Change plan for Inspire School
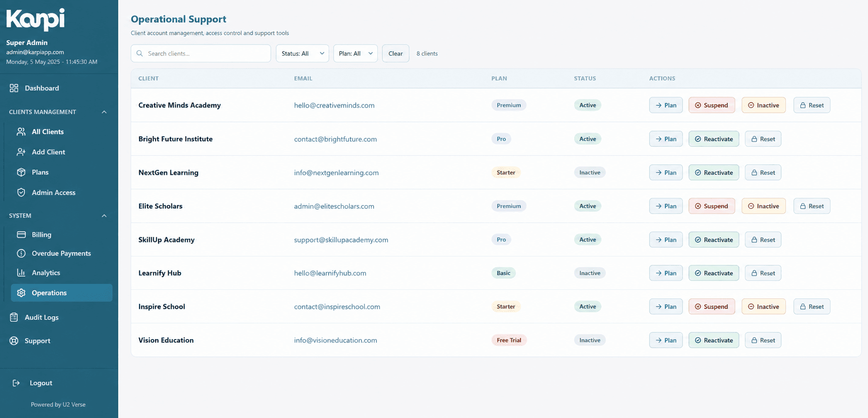 [x=666, y=307]
